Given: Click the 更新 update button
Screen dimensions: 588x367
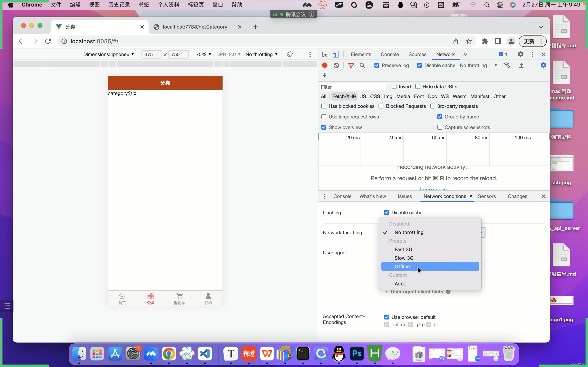Looking at the screenshot, I should (529, 41).
